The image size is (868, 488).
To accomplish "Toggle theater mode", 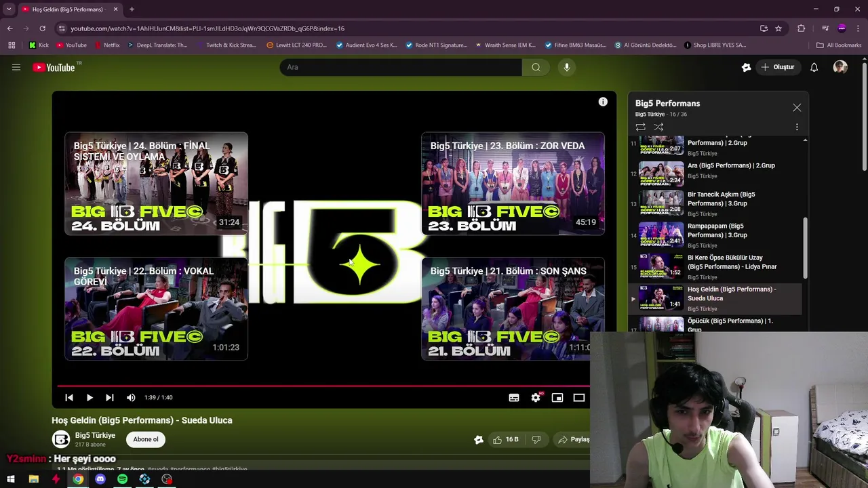I will pyautogui.click(x=579, y=398).
